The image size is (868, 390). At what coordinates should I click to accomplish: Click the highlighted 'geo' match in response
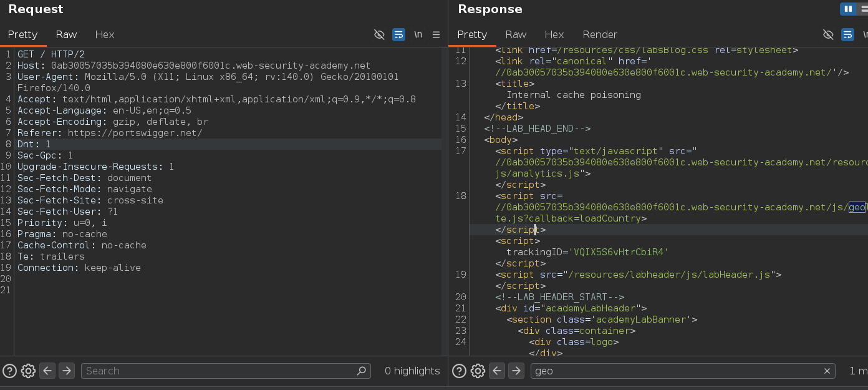[857, 207]
